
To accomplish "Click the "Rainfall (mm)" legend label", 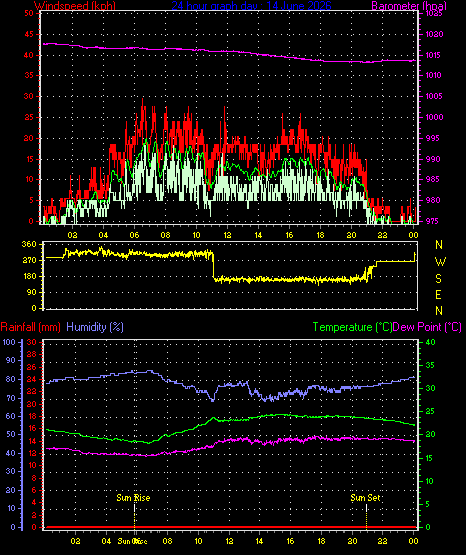I will 31,327.
